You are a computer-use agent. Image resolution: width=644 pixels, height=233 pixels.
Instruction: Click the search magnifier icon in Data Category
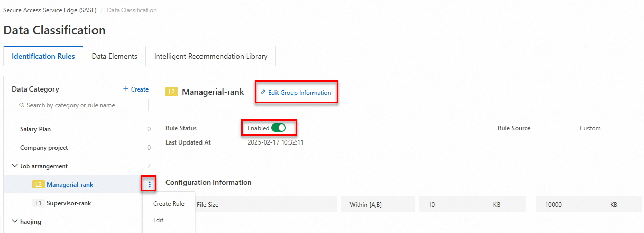[x=22, y=105]
